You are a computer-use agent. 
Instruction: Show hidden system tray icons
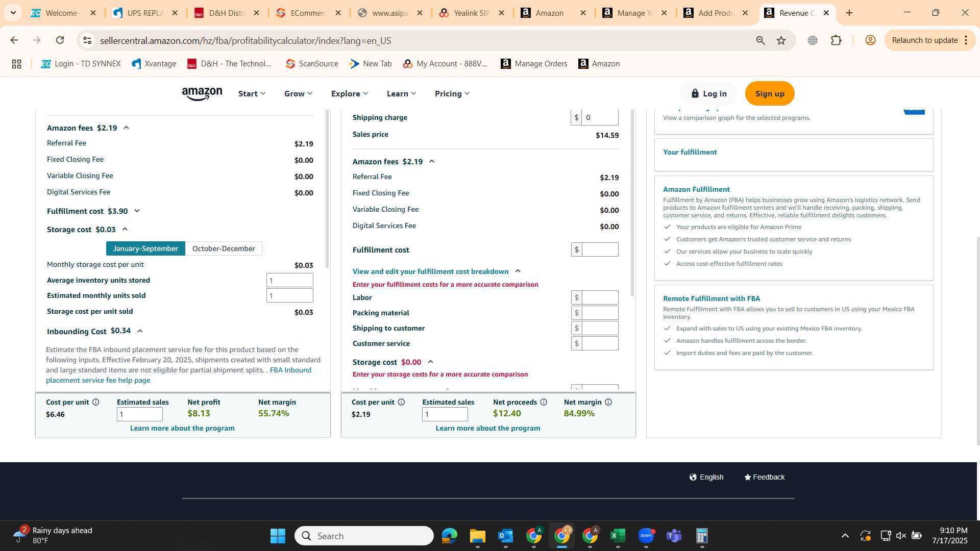click(x=845, y=536)
